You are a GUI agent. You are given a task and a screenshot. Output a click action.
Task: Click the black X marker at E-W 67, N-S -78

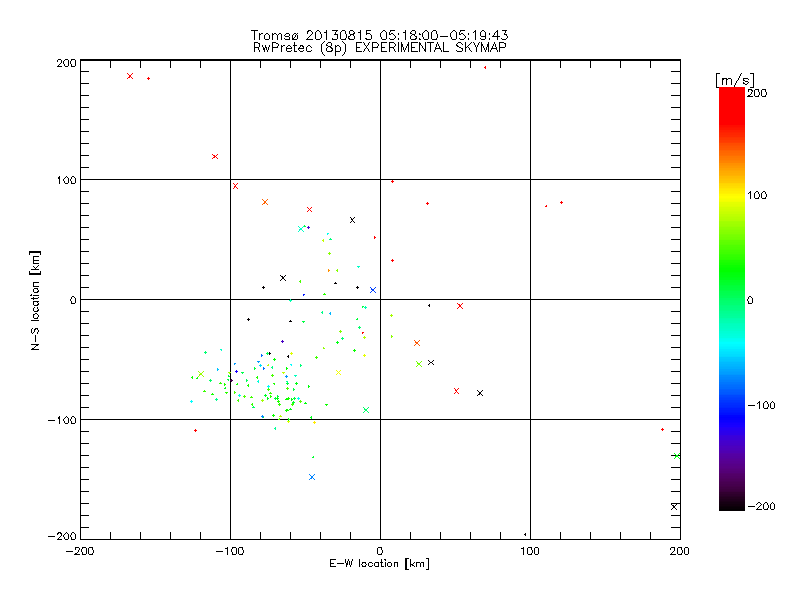[480, 393]
